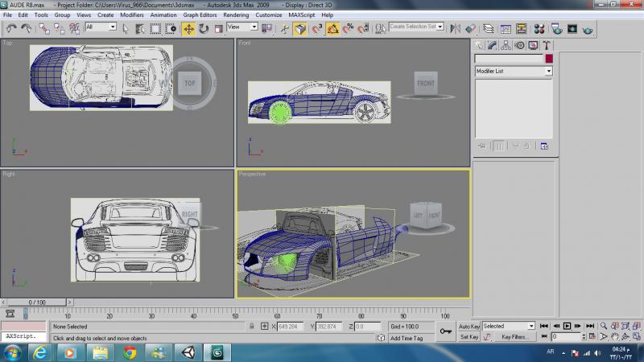Open the Material Editor spheres icon
The image size is (644, 362).
[x=539, y=29]
